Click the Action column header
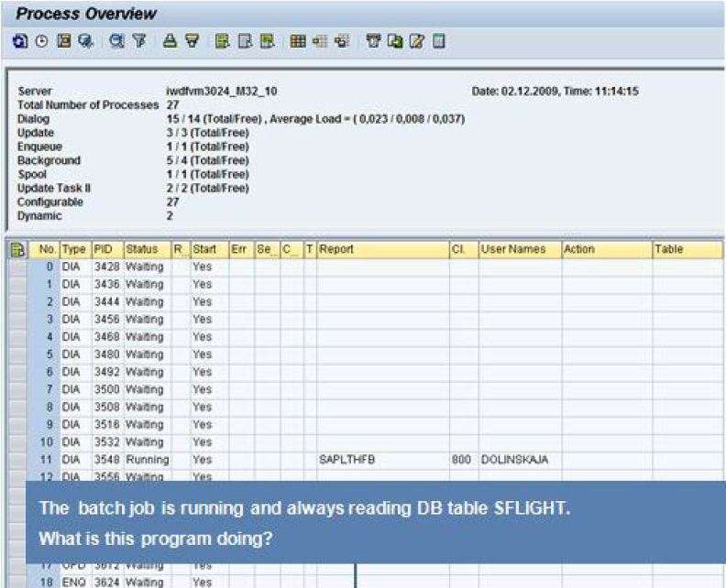726x588 pixels. 607,249
